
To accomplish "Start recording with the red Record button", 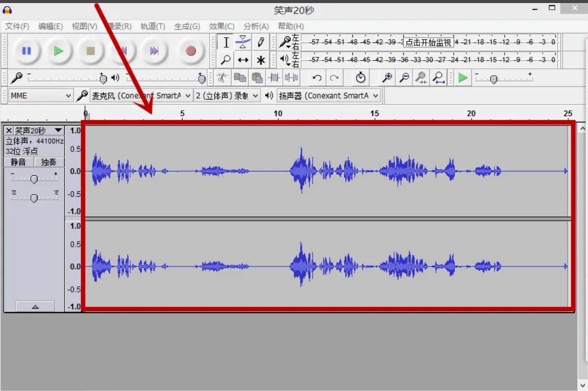I will tap(191, 51).
